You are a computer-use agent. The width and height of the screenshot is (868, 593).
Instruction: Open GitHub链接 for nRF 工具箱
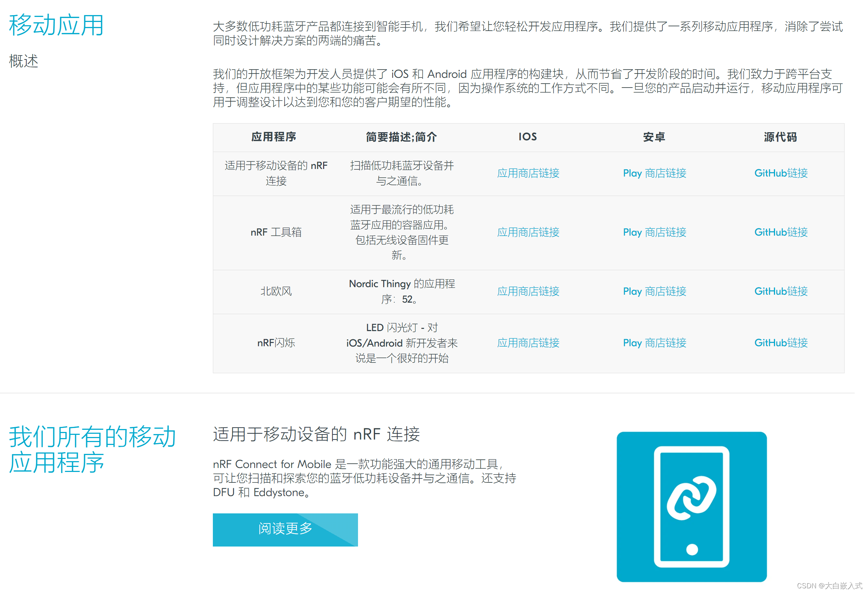780,232
